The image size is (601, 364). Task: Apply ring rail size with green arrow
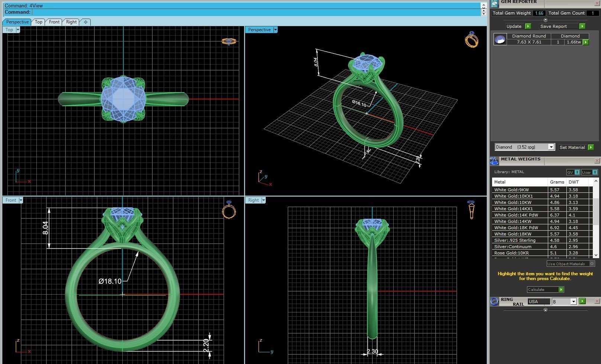[x=582, y=301]
